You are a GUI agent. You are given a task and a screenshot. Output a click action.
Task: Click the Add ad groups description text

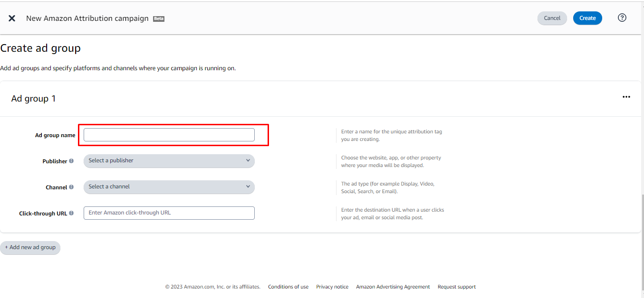pos(118,68)
